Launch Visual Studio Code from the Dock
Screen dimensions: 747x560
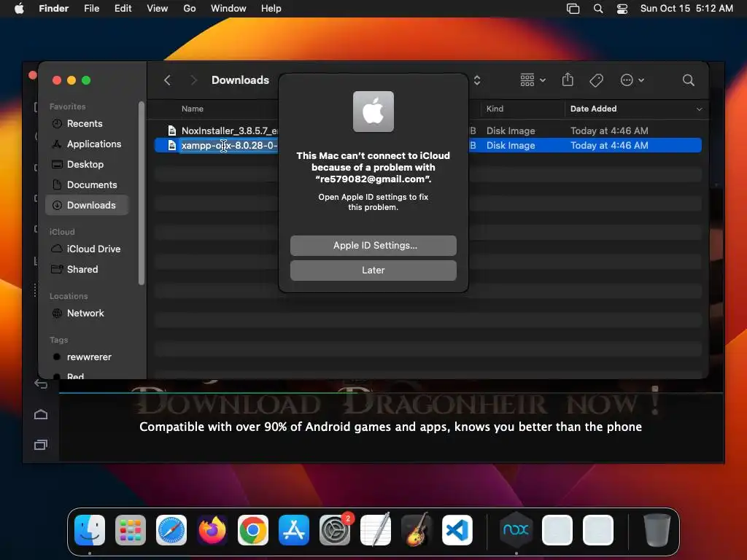point(457,530)
